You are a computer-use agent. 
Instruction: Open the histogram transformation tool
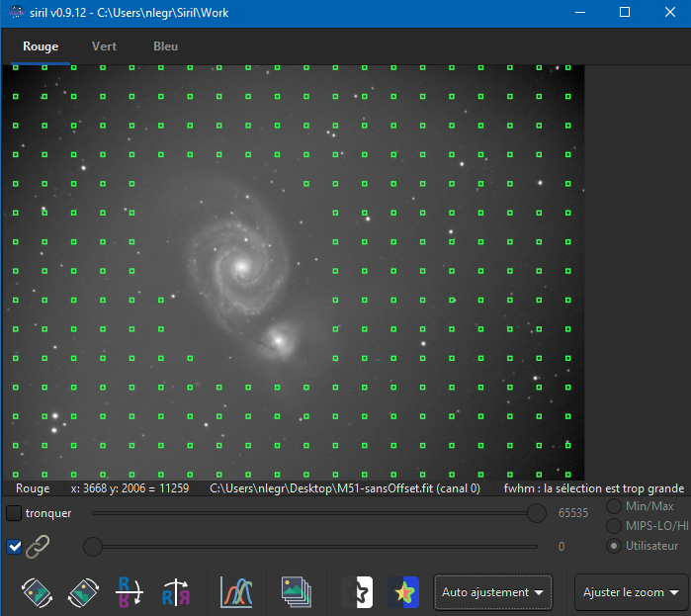(236, 592)
